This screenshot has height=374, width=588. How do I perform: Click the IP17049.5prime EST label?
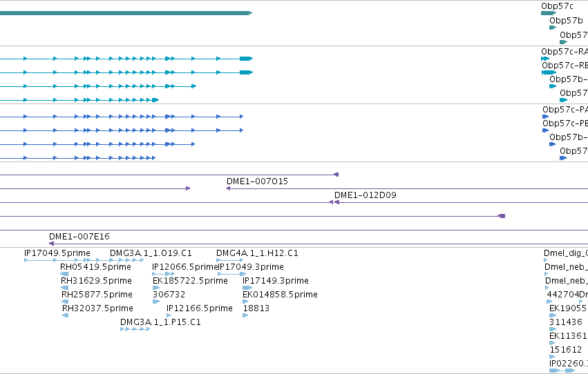tap(57, 253)
